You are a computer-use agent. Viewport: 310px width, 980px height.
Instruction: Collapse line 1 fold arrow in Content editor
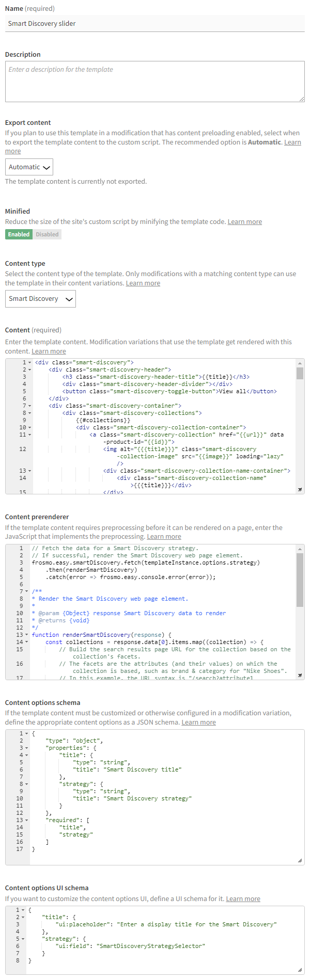coord(29,363)
